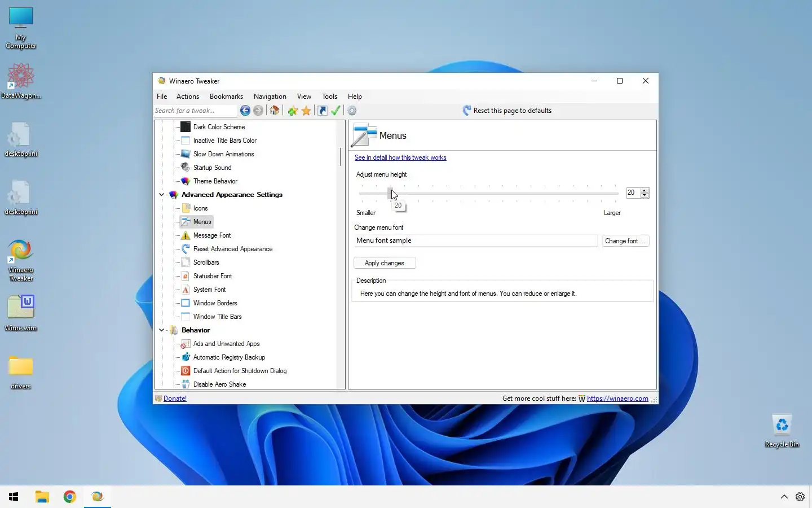Click the Forward navigation arrow in the toolbar
This screenshot has width=812, height=508.
(258, 111)
